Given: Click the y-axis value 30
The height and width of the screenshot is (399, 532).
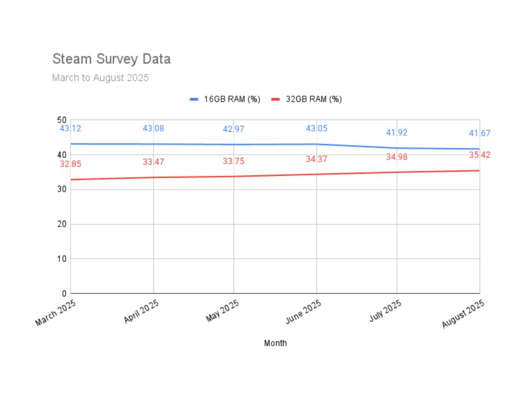Looking at the screenshot, I should click(62, 189).
